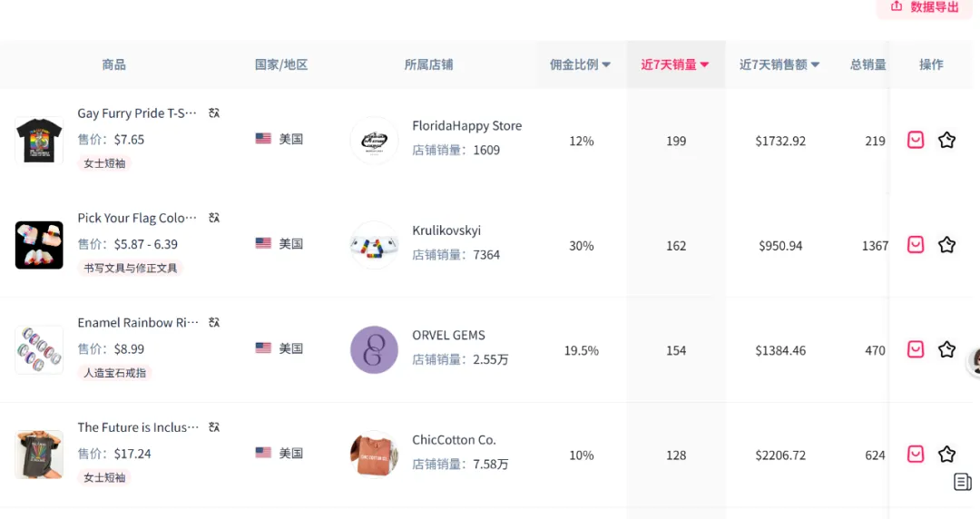Click the document notes icon at lower right
This screenshot has width=980, height=519.
pyautogui.click(x=963, y=482)
